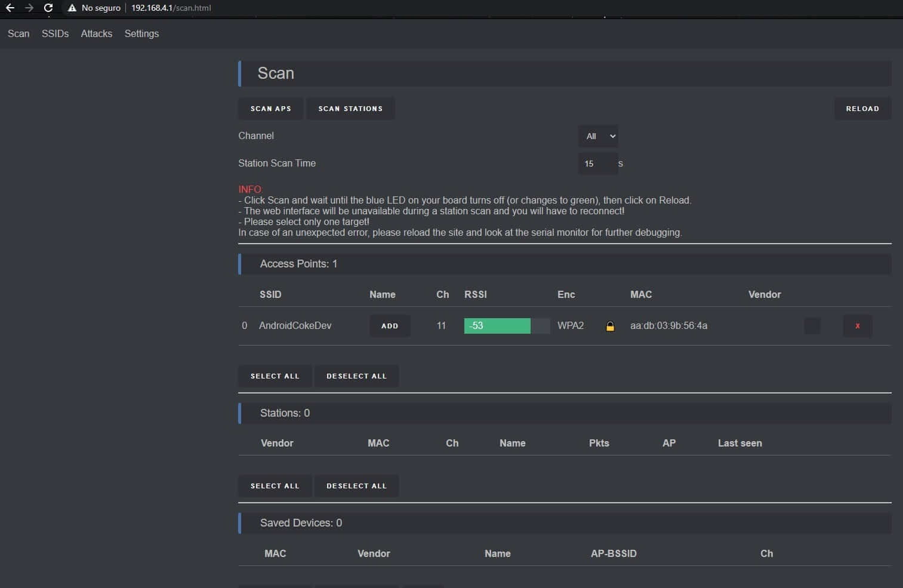This screenshot has width=903, height=588.
Task: Click ADD next to AndroidCokeDev
Action: pyautogui.click(x=390, y=326)
